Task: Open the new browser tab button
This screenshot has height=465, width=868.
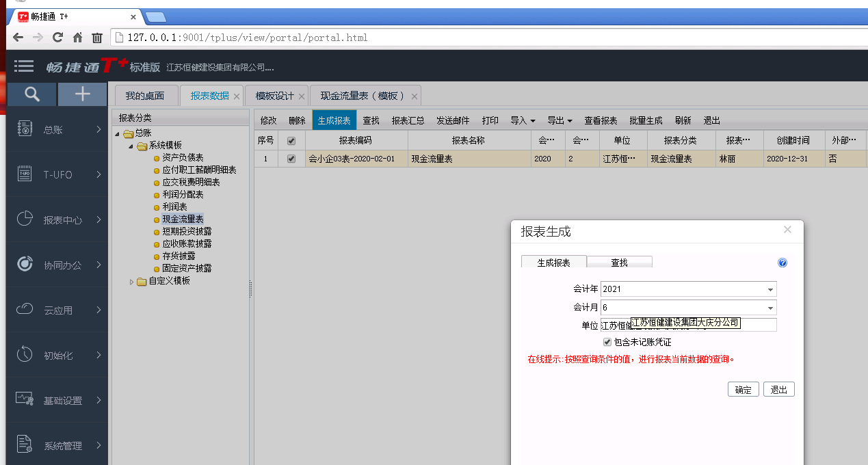Action: (x=156, y=17)
